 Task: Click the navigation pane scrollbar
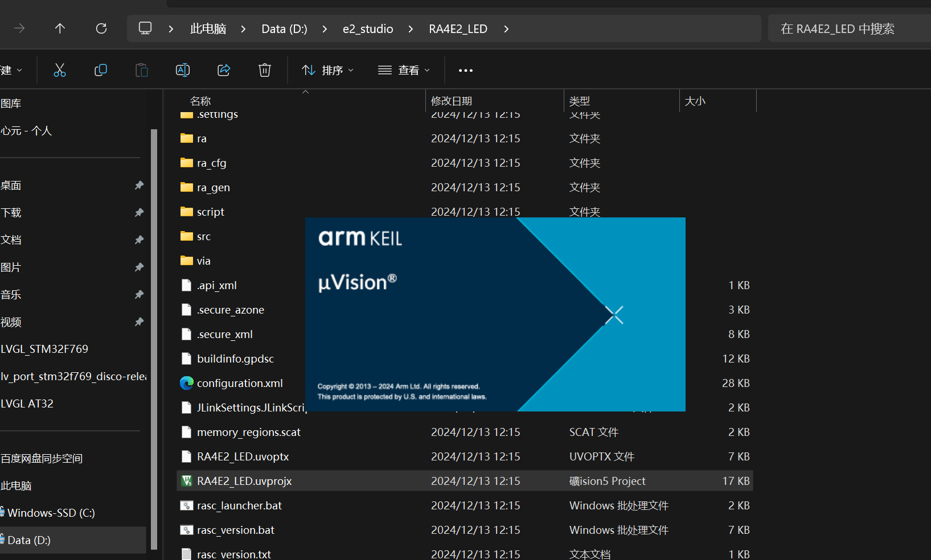pos(154,340)
